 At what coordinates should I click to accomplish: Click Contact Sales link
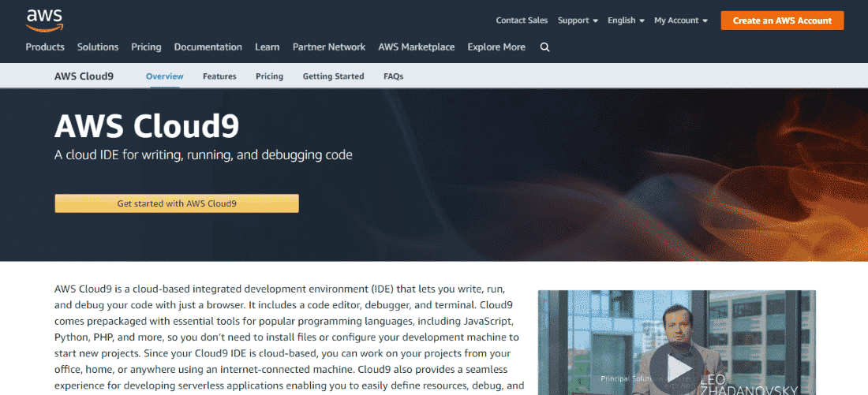coord(522,20)
